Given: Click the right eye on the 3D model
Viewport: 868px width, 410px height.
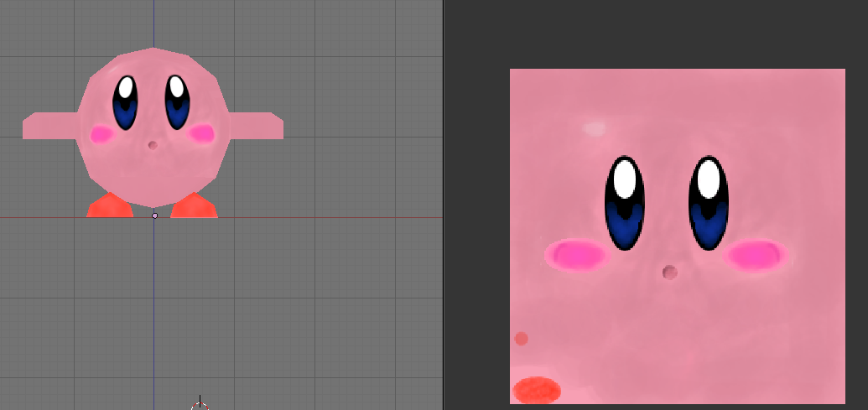Looking at the screenshot, I should tap(177, 102).
